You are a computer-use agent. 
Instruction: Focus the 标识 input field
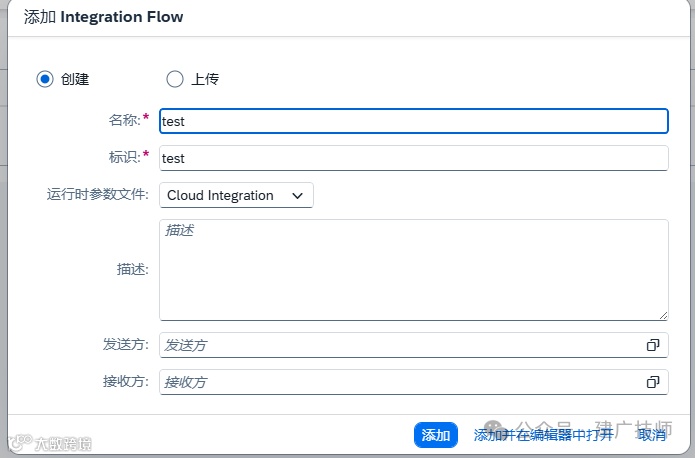413,158
